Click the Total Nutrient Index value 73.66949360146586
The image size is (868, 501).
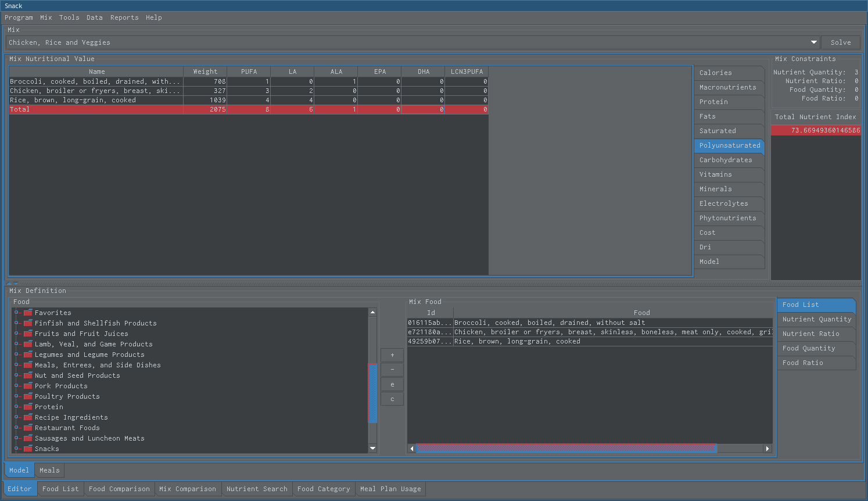pos(816,130)
